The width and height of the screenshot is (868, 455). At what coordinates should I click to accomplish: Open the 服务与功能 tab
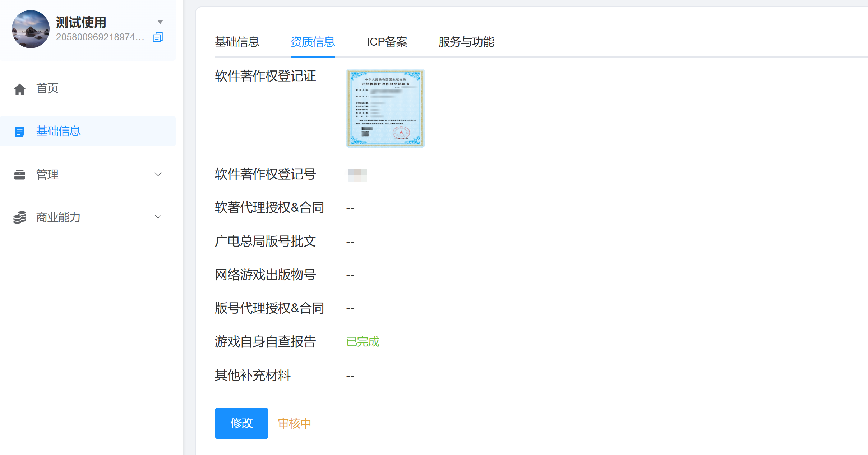(466, 42)
